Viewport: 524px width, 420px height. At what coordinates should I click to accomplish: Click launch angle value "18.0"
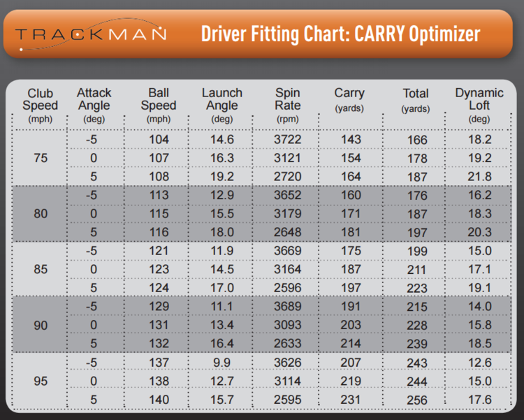click(x=222, y=232)
